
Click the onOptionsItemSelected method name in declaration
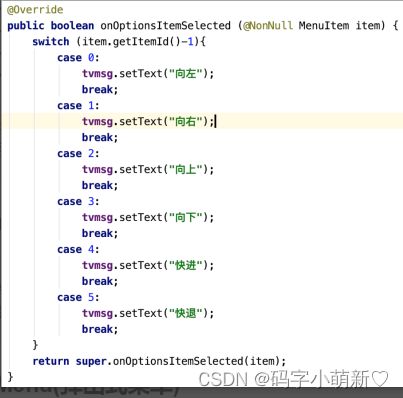pos(165,26)
